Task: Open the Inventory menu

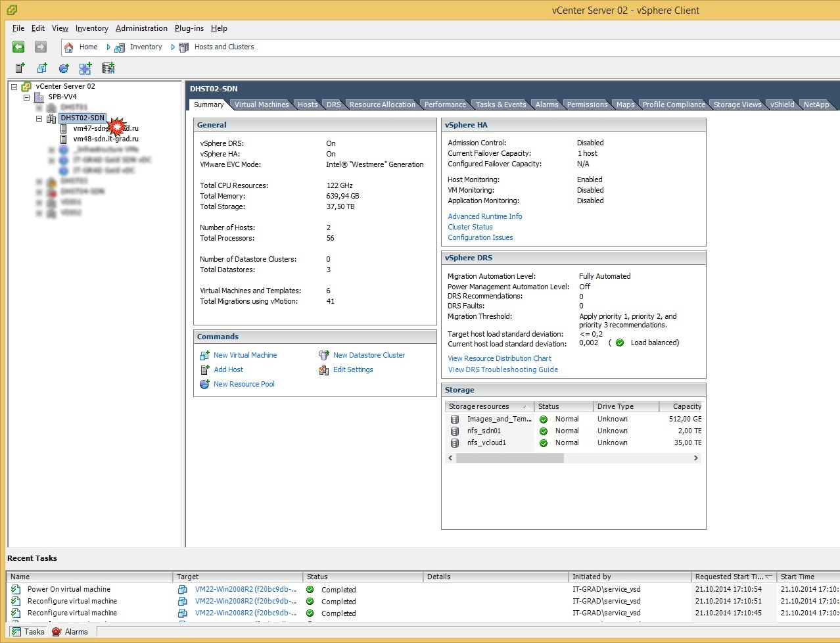Action: pyautogui.click(x=92, y=28)
